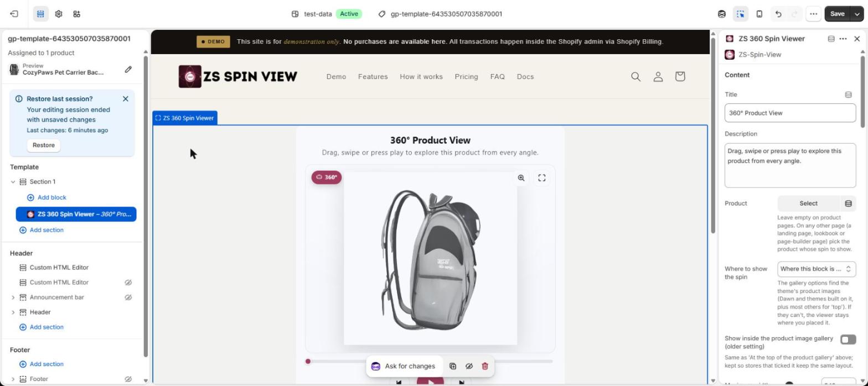This screenshot has height=386, width=868.
Task: Click the backpack spin image
Action: click(430, 258)
